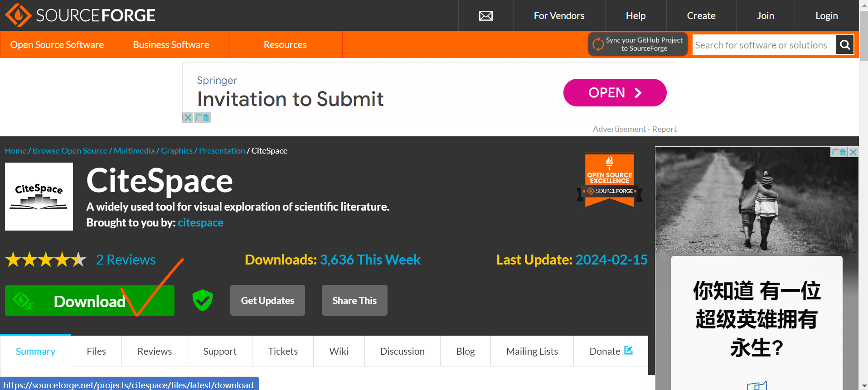Open the 2 Reviews link
The image size is (868, 390).
point(126,260)
